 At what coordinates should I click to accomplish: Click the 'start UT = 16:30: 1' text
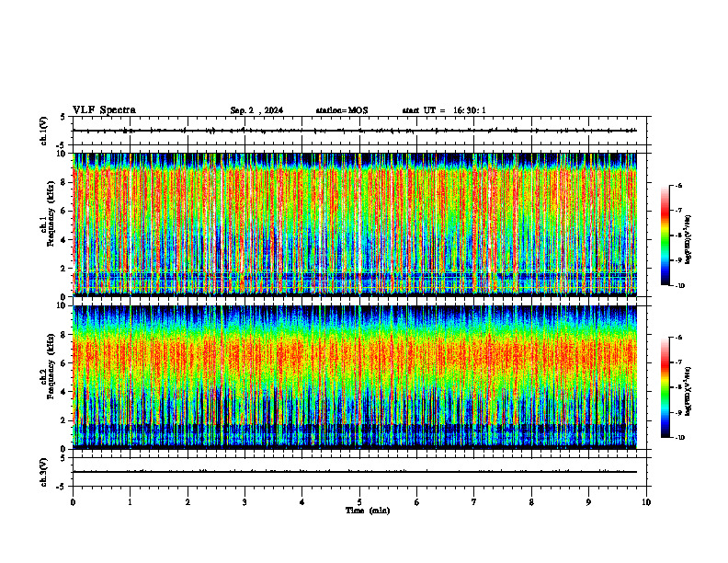click(444, 110)
